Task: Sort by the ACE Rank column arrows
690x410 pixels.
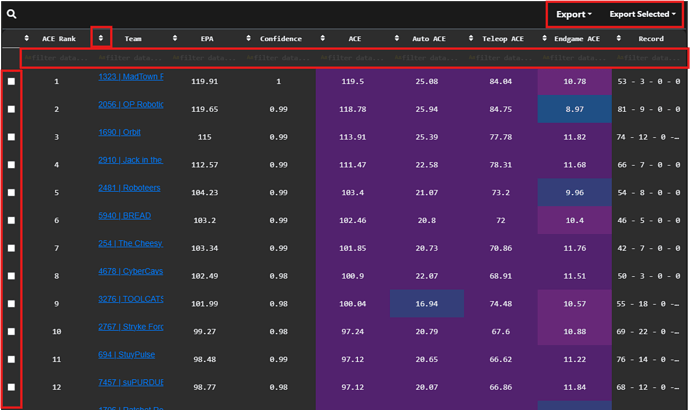Action: pyautogui.click(x=27, y=38)
